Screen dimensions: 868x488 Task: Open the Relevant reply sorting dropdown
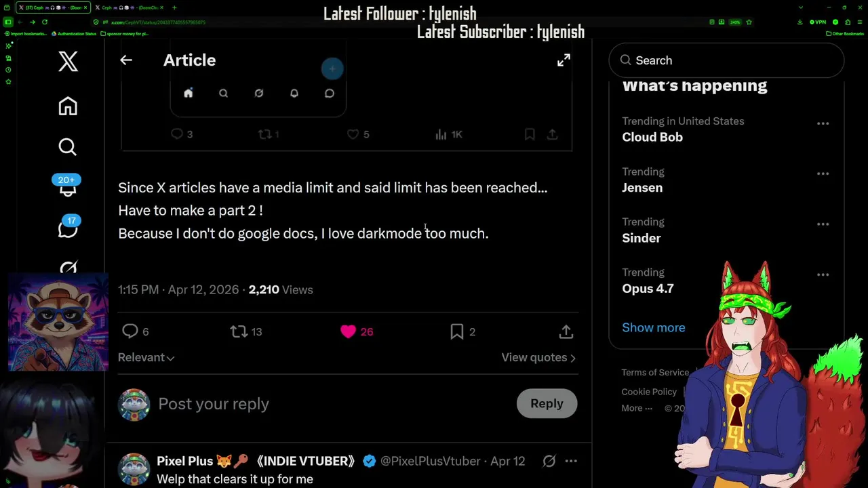[146, 358]
